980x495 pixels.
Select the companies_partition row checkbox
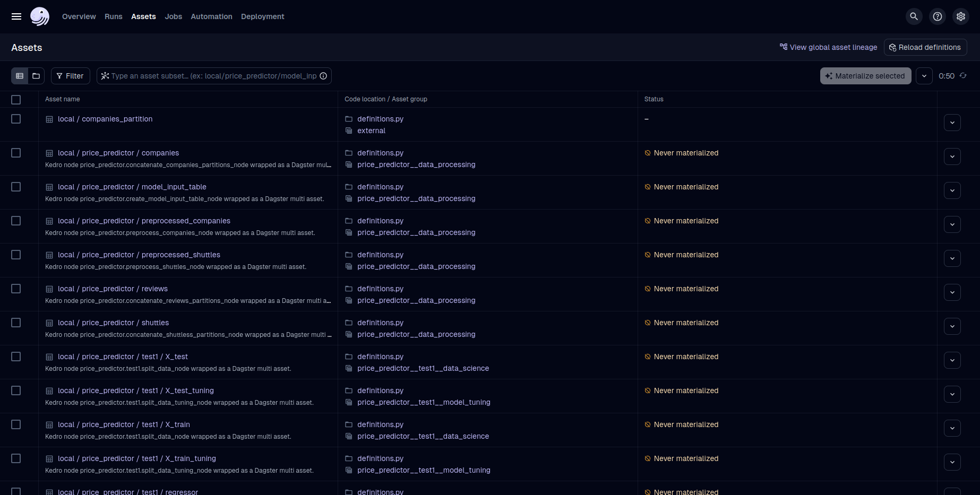(x=16, y=119)
